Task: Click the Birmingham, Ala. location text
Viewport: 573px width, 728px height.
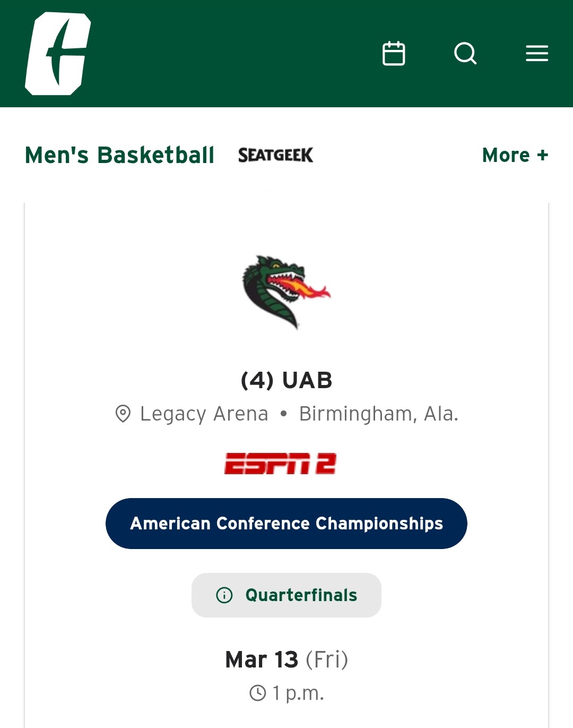Action: pyautogui.click(x=379, y=414)
